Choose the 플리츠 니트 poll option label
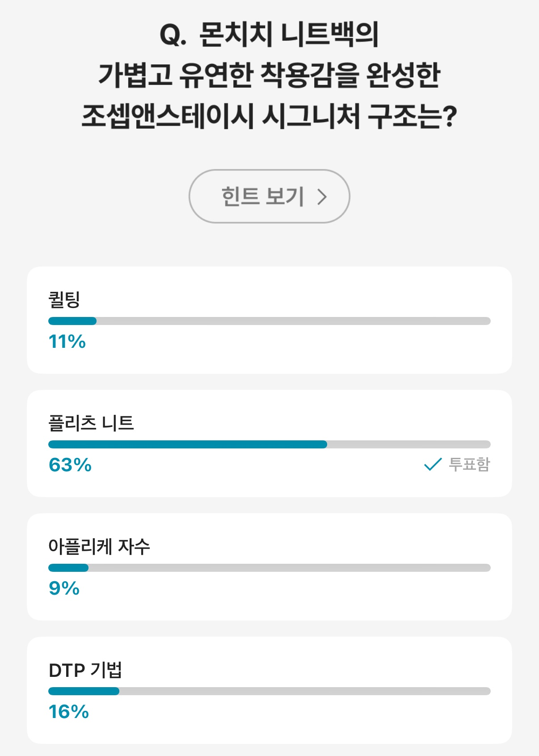Screen dimensions: 539x756 click(x=91, y=423)
